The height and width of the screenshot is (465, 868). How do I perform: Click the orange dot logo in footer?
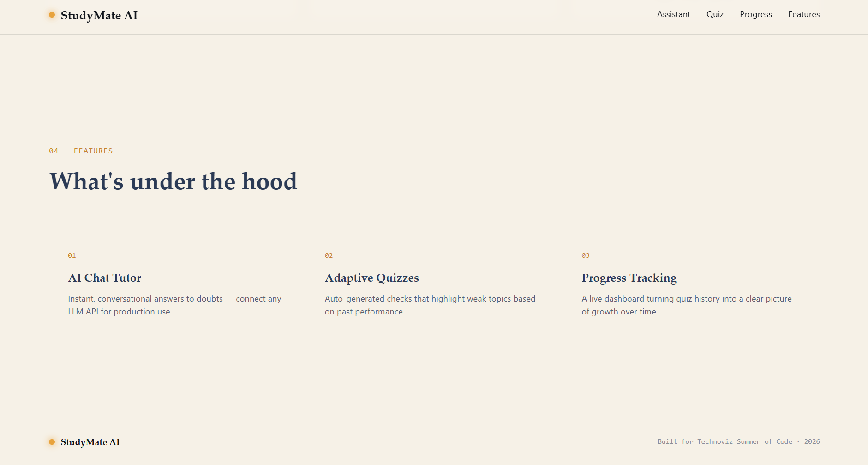click(52, 442)
